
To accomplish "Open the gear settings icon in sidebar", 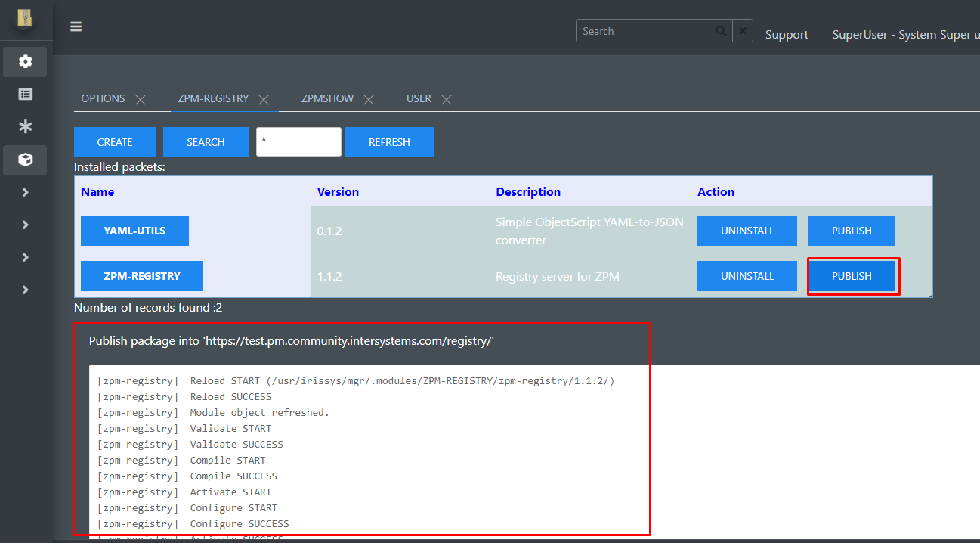I will [25, 62].
